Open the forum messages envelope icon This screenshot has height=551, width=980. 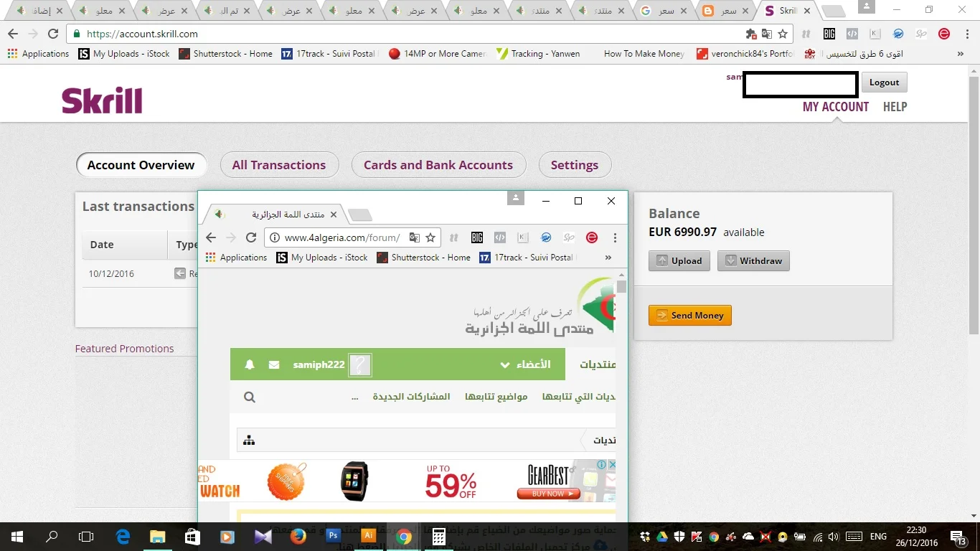coord(274,364)
